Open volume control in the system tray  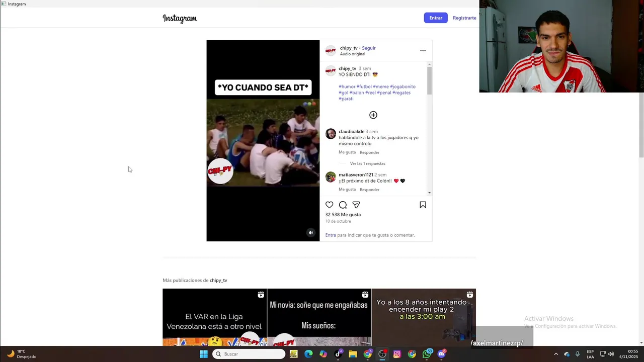[x=611, y=354]
